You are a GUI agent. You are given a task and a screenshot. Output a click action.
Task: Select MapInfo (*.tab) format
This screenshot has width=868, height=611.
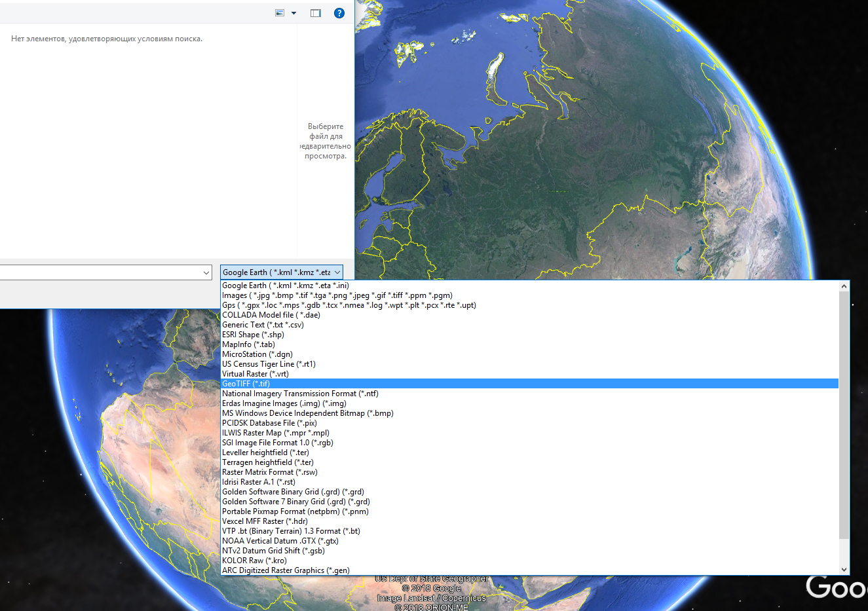coord(529,344)
